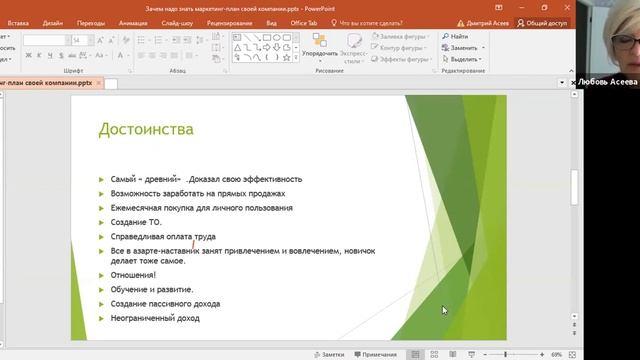Viewport: 640px width, 360px height.
Task: Click the Найти find button
Action: tap(455, 36)
